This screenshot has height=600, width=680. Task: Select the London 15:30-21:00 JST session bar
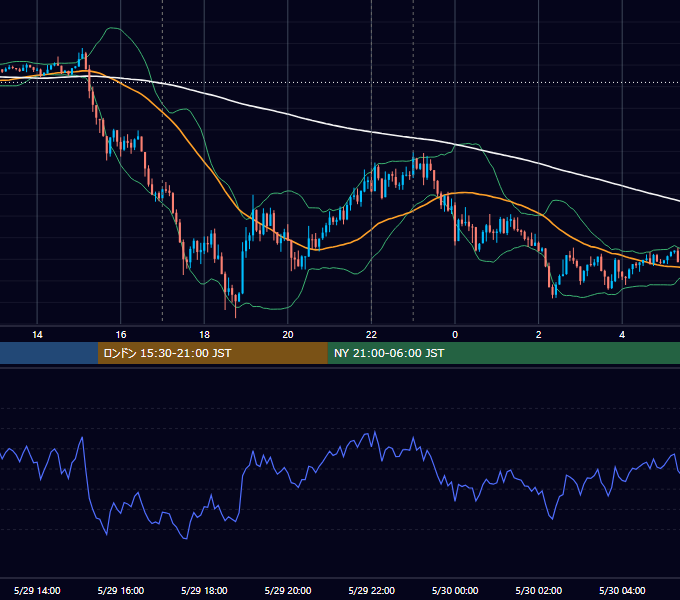pos(212,353)
